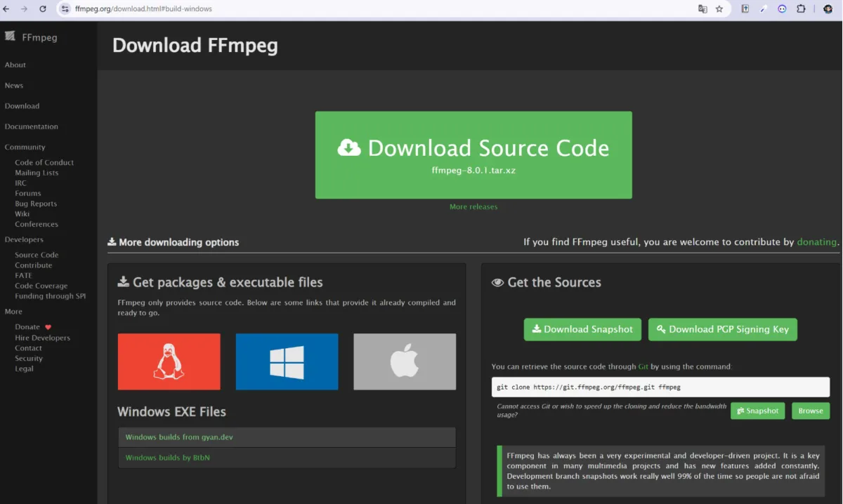Open Download in the sidebar
The width and height of the screenshot is (843, 504).
tap(22, 106)
